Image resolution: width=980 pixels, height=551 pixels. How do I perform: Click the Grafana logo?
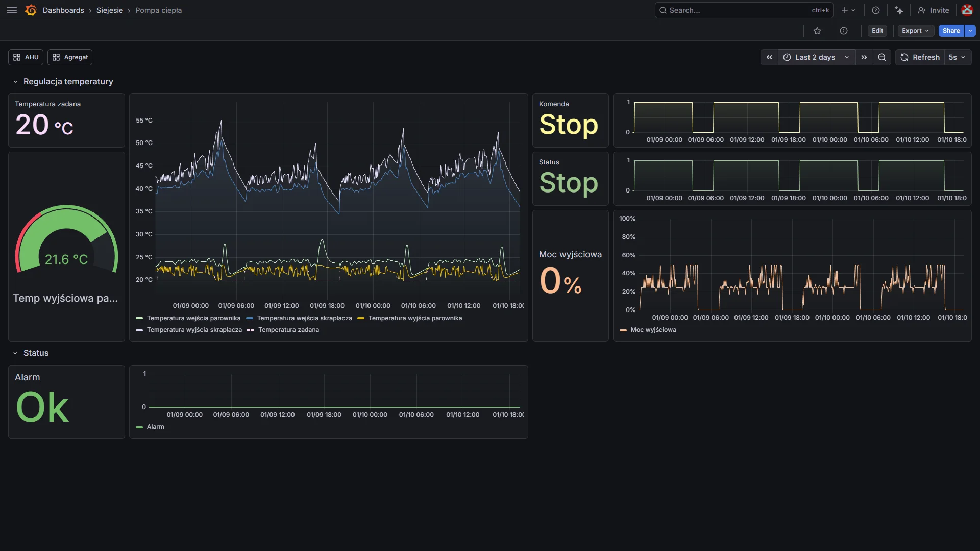tap(30, 10)
